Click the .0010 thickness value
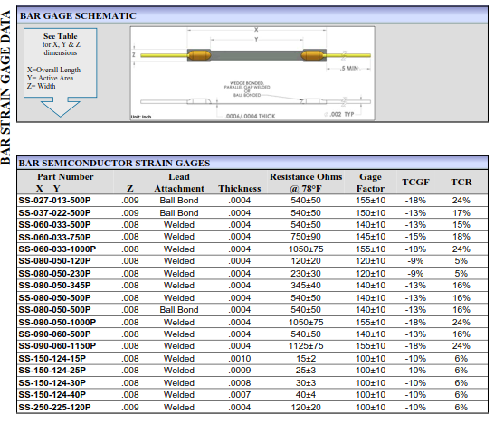The height and width of the screenshot is (423, 504). click(240, 359)
